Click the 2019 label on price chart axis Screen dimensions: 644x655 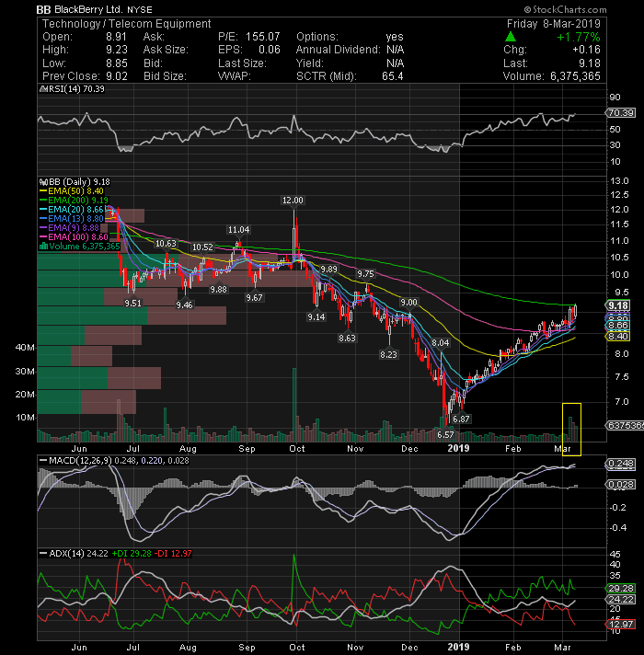tap(458, 449)
